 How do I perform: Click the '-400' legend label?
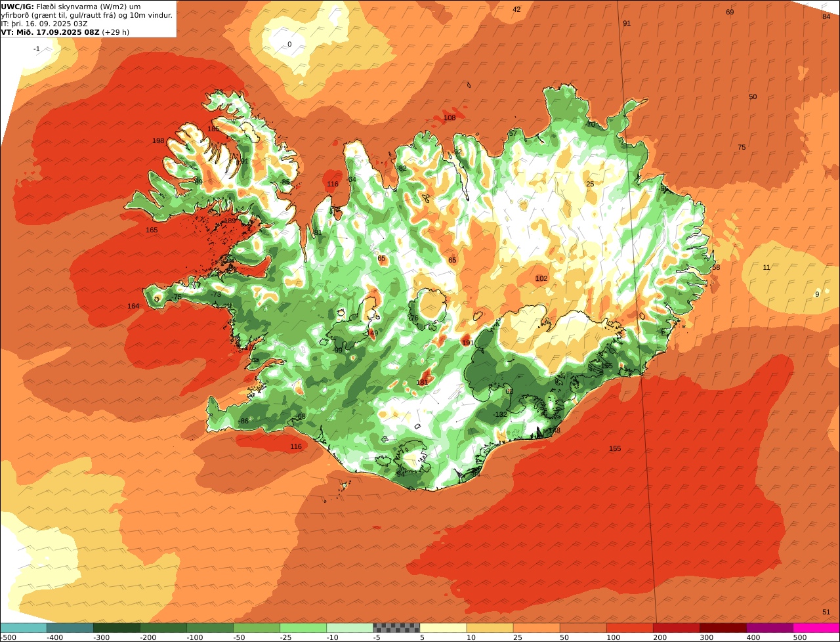(54, 637)
